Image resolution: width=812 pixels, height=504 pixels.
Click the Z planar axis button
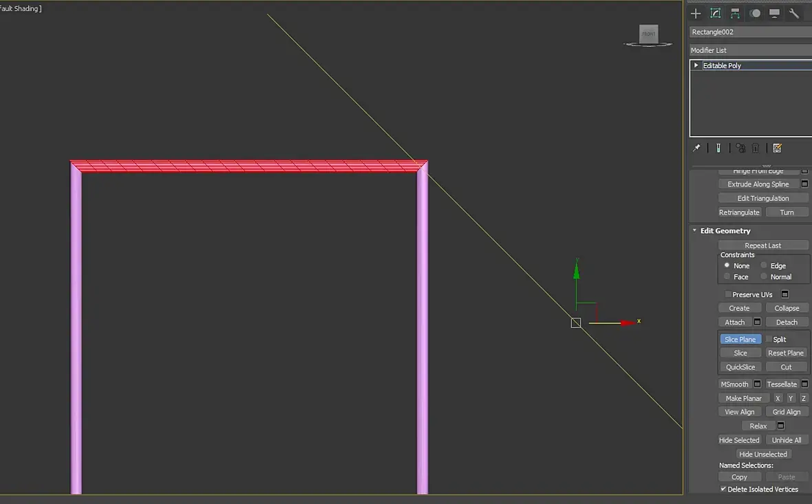(803, 398)
